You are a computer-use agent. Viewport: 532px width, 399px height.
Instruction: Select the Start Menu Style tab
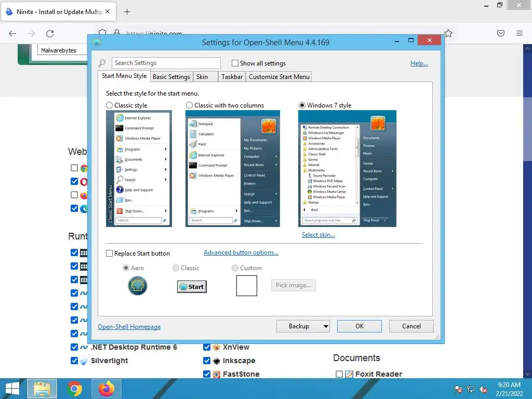pos(124,76)
